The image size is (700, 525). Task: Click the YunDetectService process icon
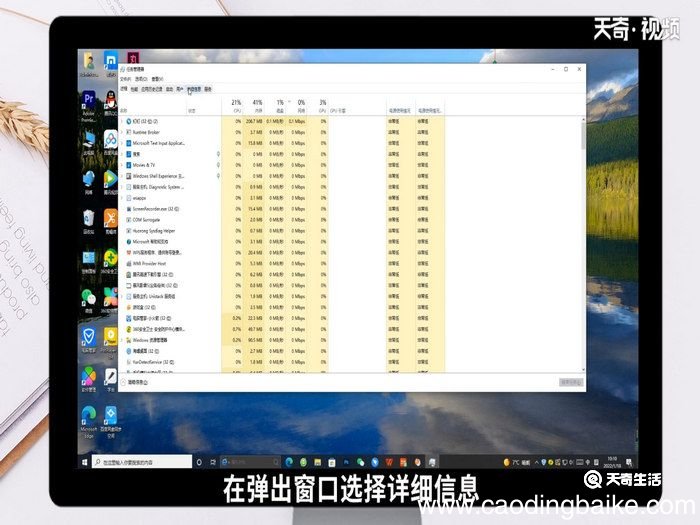pos(129,362)
